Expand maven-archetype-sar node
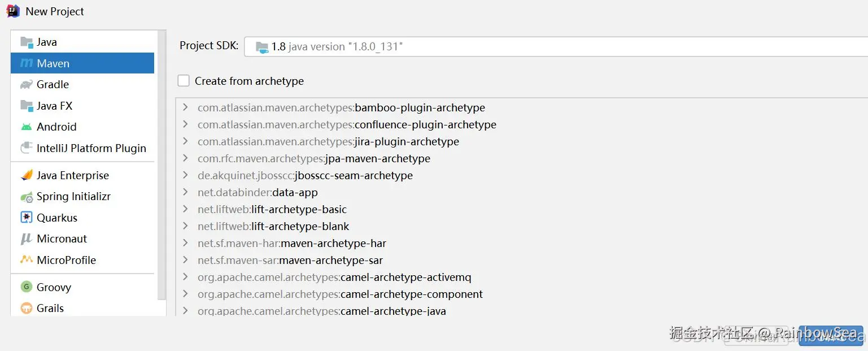868x351 pixels. [185, 260]
